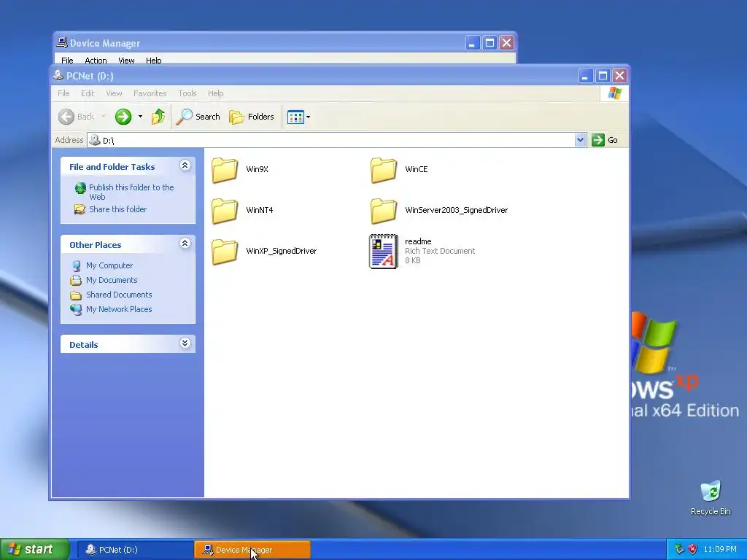Viewport: 747px width, 560px height.
Task: Open the View menu in Device Manager
Action: pyautogui.click(x=126, y=61)
